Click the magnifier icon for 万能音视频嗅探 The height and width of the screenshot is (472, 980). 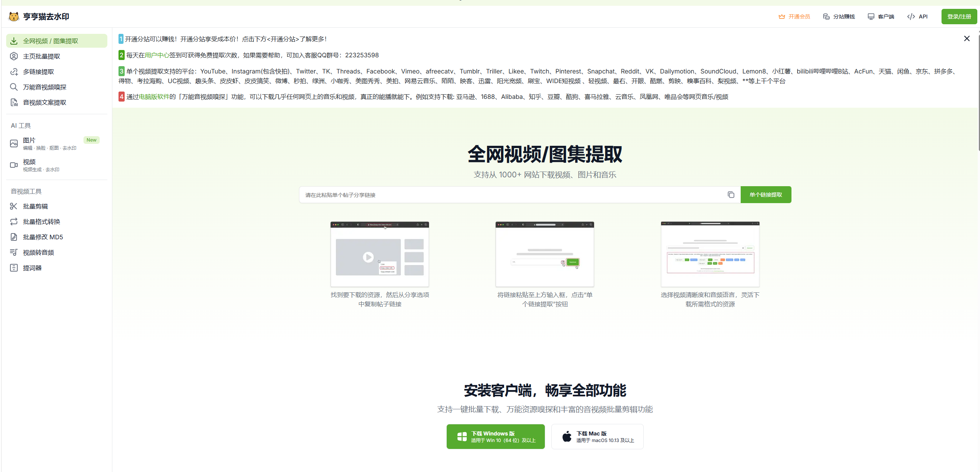click(14, 87)
